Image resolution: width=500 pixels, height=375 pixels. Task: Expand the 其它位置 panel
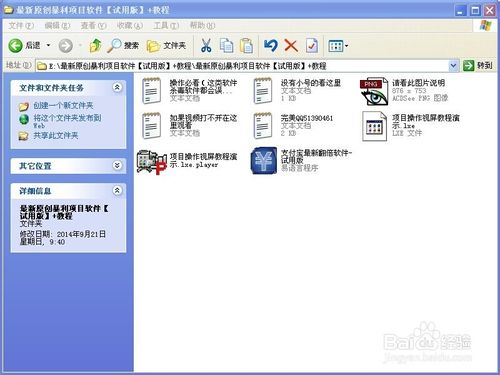tap(117, 165)
